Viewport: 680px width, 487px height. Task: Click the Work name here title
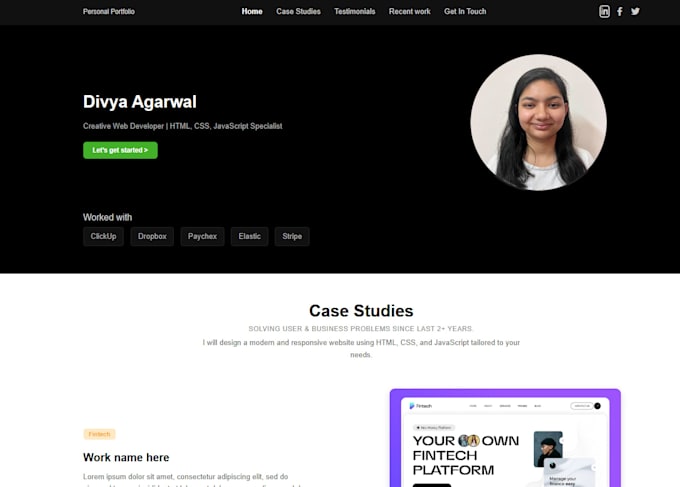tap(126, 458)
